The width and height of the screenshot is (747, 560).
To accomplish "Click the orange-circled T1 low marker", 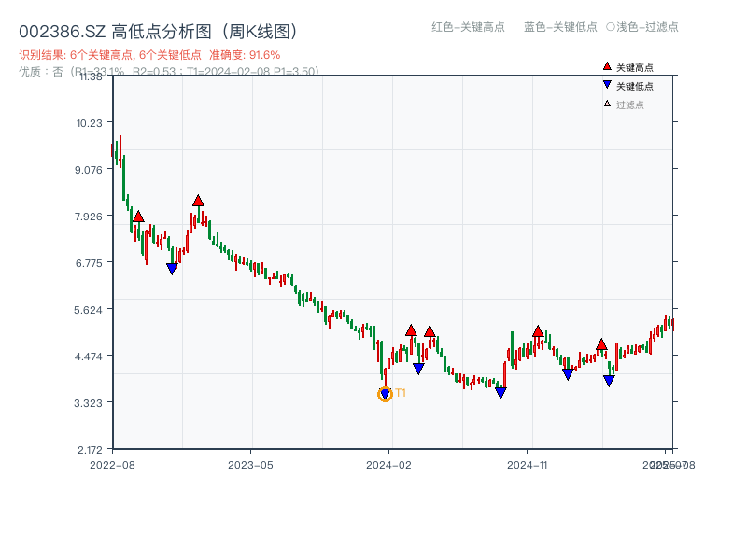I will pyautogui.click(x=385, y=394).
